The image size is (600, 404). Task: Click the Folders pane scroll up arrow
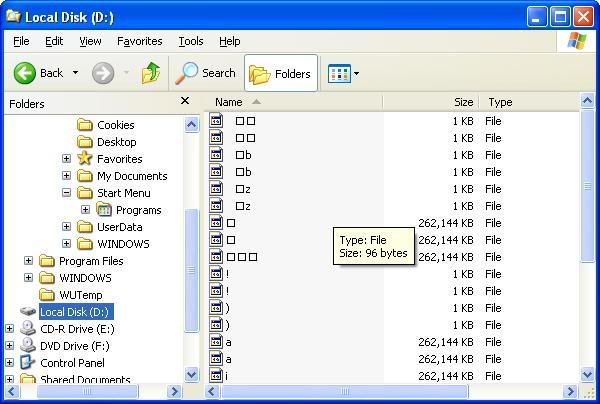[x=191, y=125]
